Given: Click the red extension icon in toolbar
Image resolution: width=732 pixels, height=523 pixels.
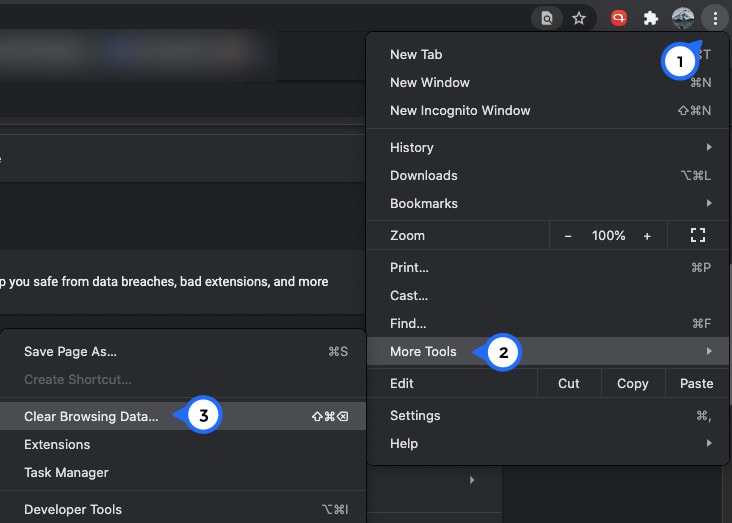Looking at the screenshot, I should [x=619, y=18].
